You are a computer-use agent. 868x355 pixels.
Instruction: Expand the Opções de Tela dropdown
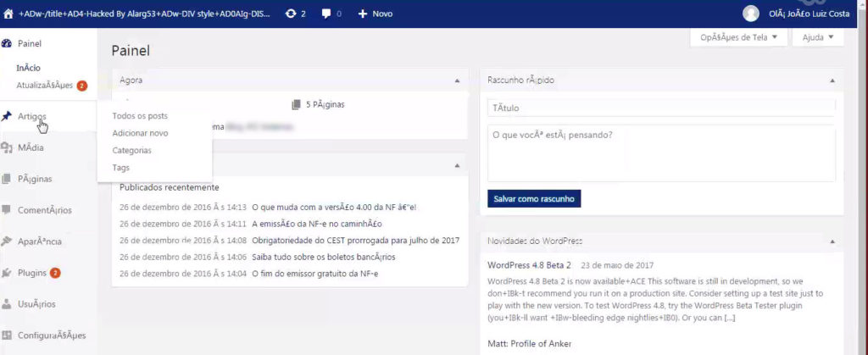(x=739, y=37)
